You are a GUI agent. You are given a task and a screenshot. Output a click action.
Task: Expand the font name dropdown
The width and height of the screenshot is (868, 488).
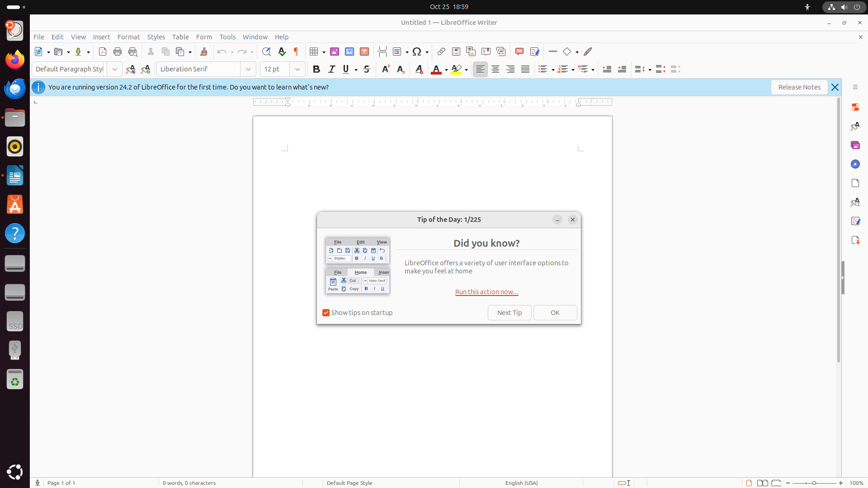[248, 69]
